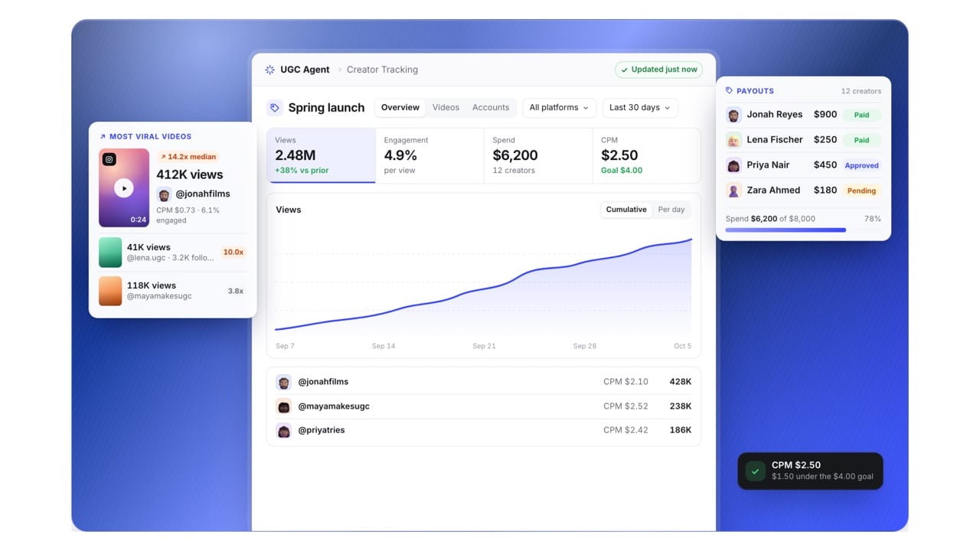Switch to the Videos tab

click(446, 108)
